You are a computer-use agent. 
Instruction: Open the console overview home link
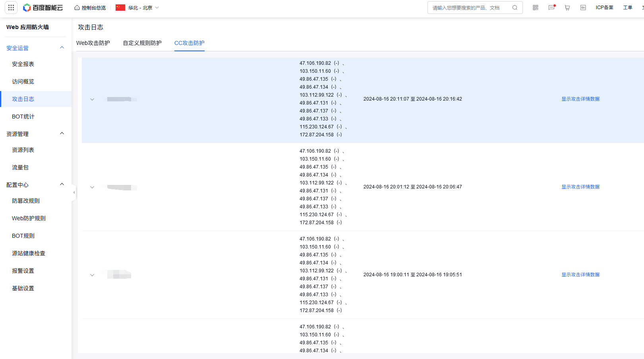[x=90, y=8]
